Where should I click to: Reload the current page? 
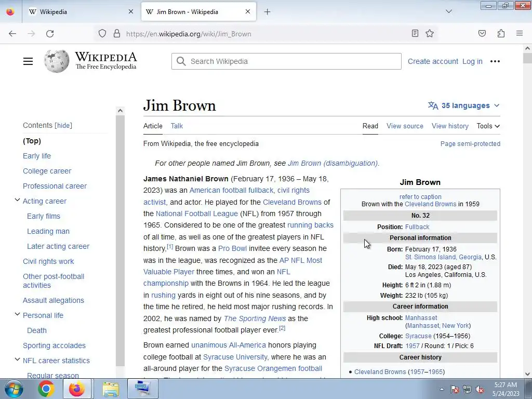(x=50, y=34)
